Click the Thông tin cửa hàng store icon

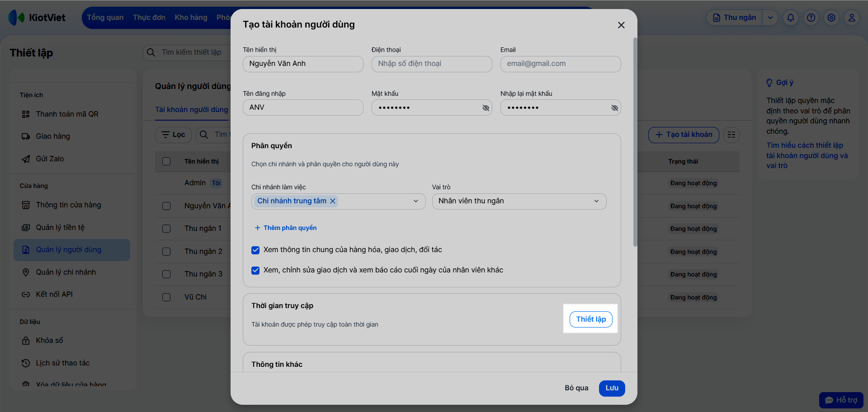point(26,205)
